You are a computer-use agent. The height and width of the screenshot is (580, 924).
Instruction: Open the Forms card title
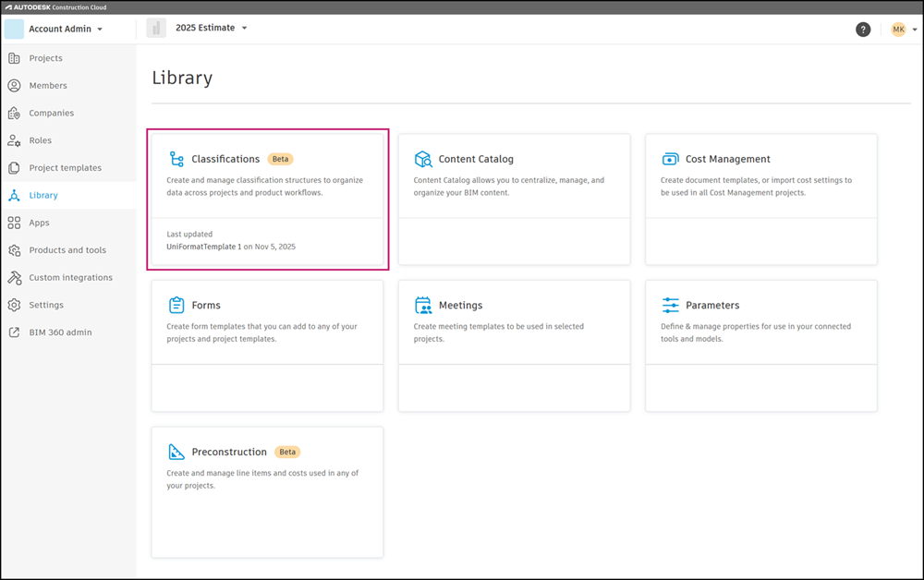pos(206,305)
